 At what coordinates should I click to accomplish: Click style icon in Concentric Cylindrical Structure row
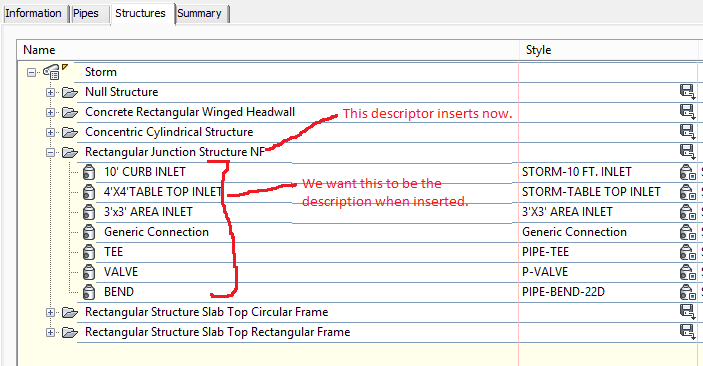687,131
